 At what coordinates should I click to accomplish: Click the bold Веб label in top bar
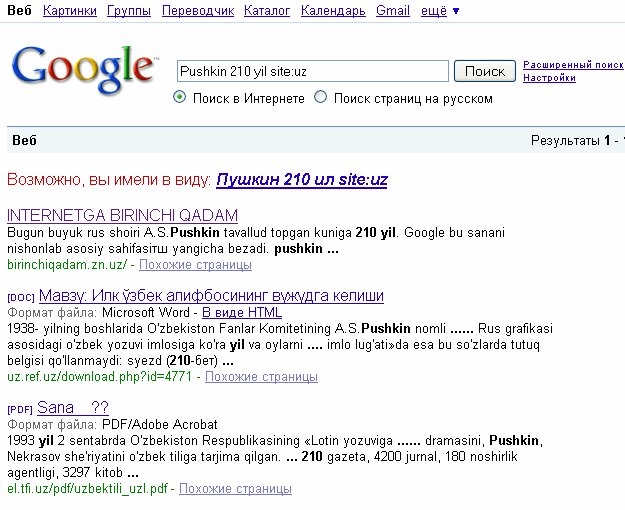click(x=20, y=11)
